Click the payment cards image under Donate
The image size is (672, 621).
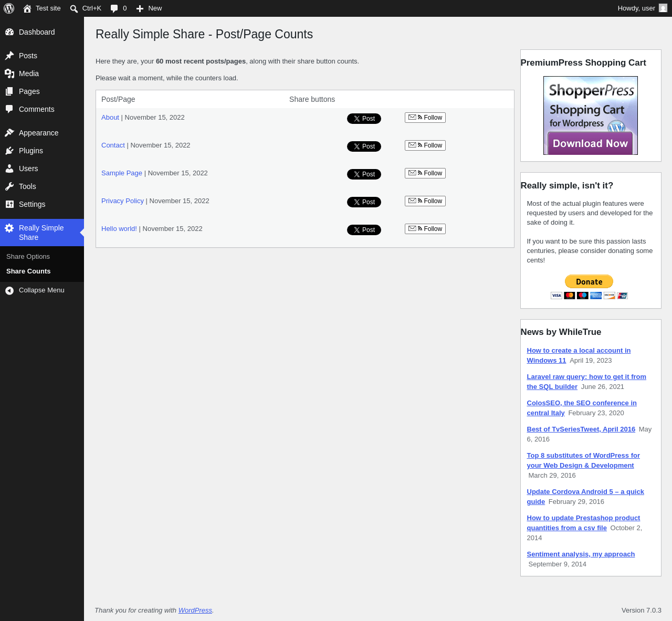click(589, 296)
